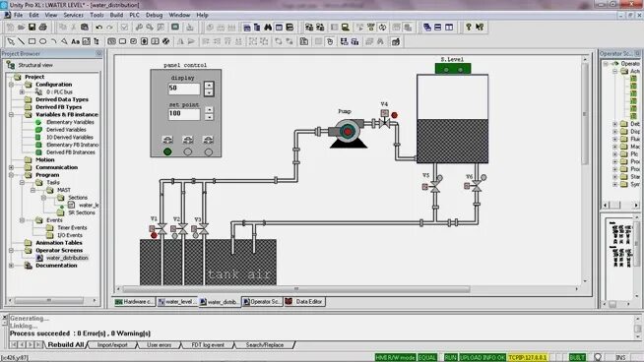This screenshot has height=362, width=644.
Task: Open the File menu
Action: pyautogui.click(x=18, y=15)
